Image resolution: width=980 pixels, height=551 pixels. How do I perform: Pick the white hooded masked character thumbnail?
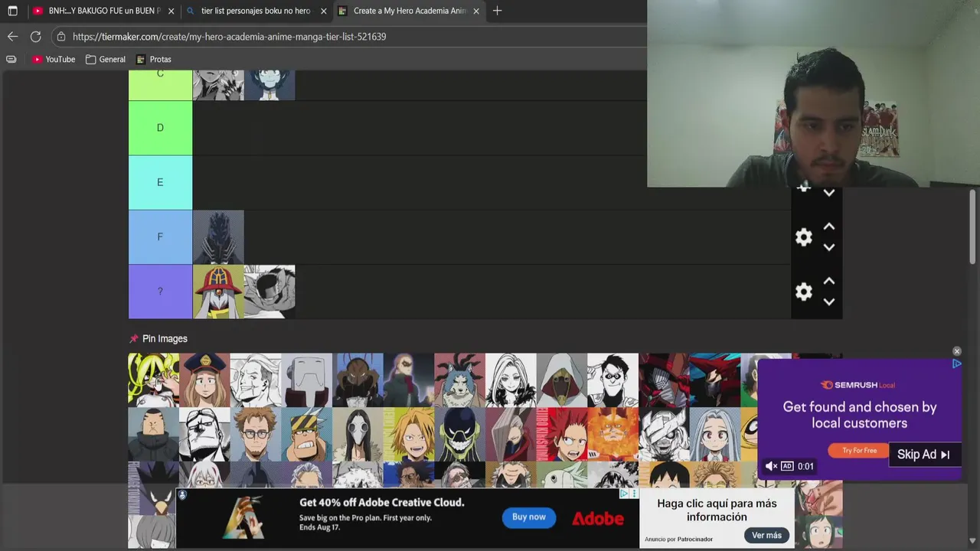pyautogui.click(x=561, y=380)
